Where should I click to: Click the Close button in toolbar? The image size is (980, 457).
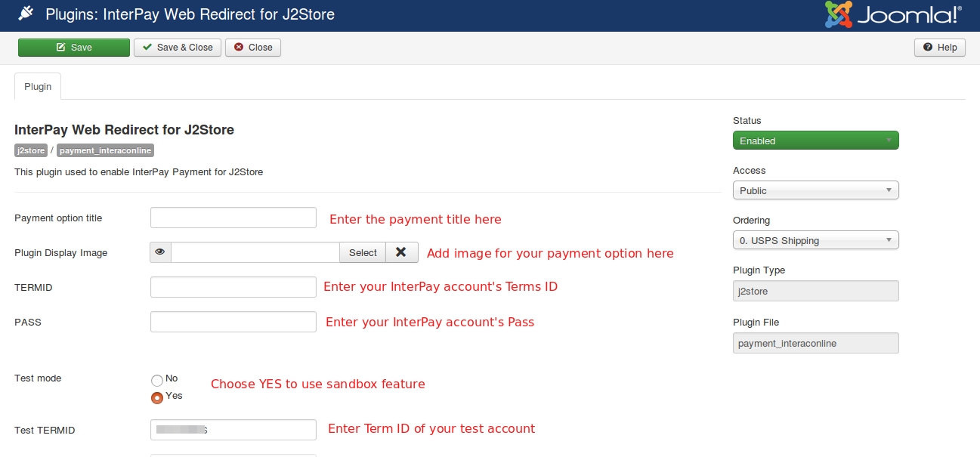pyautogui.click(x=253, y=48)
